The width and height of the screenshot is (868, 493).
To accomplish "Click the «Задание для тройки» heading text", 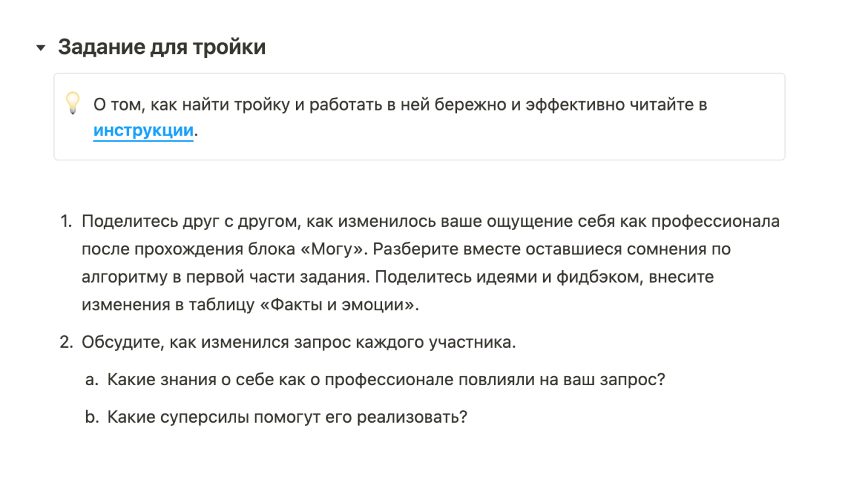I will (162, 47).
